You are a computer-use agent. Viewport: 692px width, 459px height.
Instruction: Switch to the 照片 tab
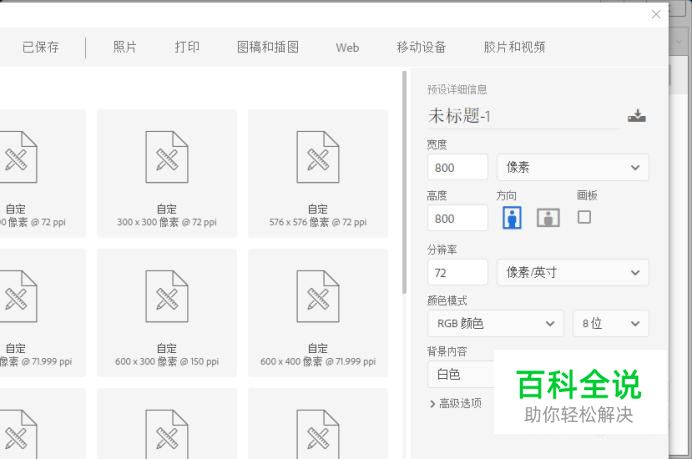coord(124,47)
